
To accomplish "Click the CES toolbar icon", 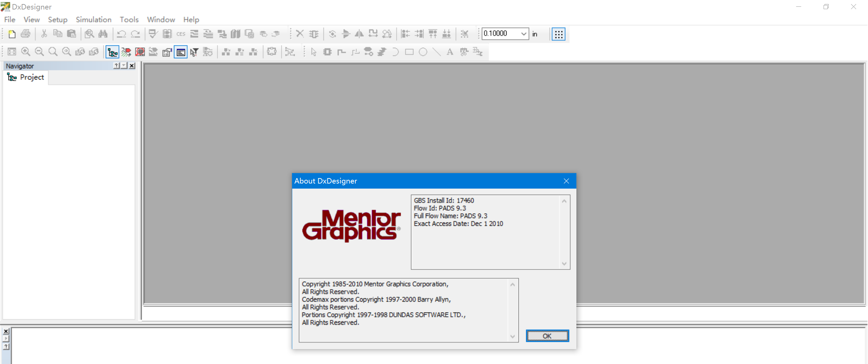I will (x=181, y=34).
